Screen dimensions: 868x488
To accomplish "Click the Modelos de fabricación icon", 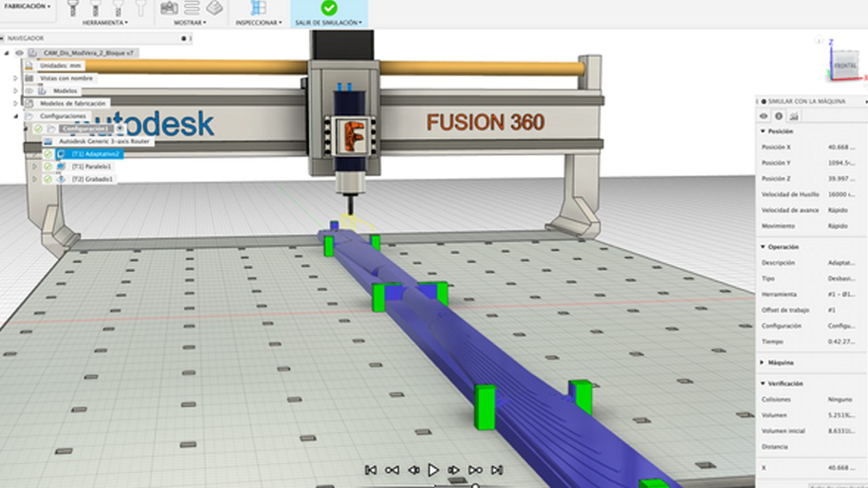I will pos(29,103).
